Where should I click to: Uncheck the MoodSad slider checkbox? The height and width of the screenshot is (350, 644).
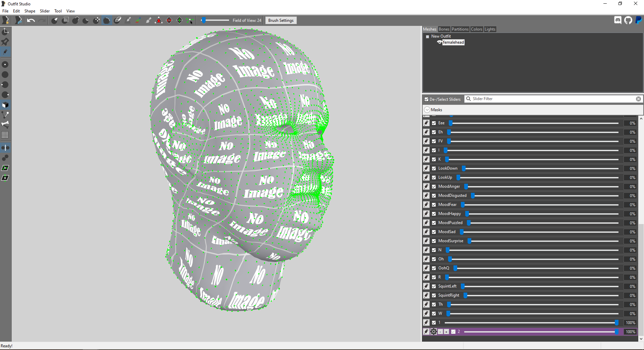pos(434,232)
